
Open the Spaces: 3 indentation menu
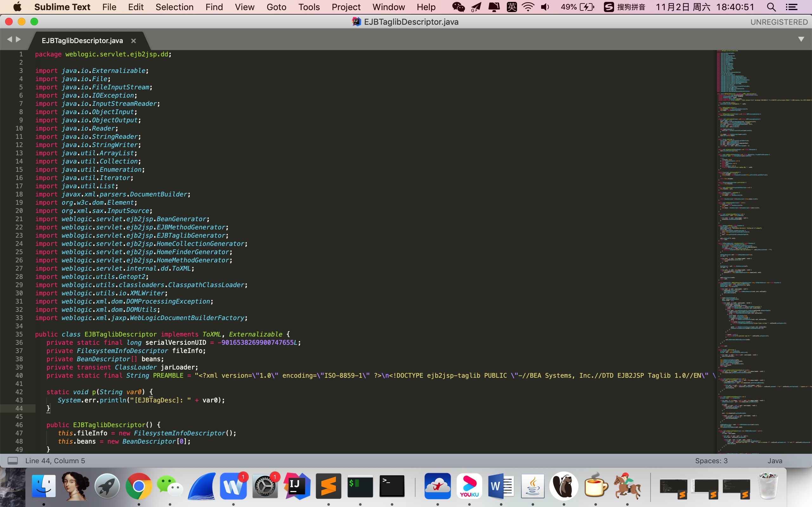pos(711,461)
